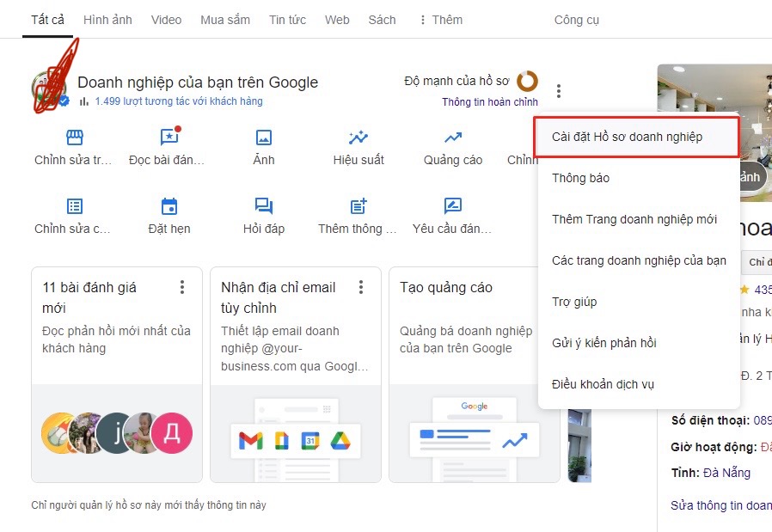Click Sửa thông tin doanh nghiệp link

click(720, 505)
